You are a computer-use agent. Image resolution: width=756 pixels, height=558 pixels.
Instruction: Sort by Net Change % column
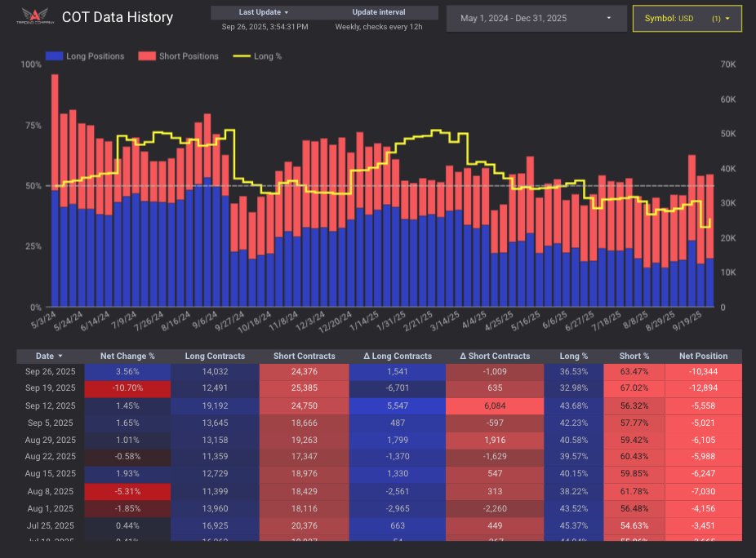click(127, 356)
